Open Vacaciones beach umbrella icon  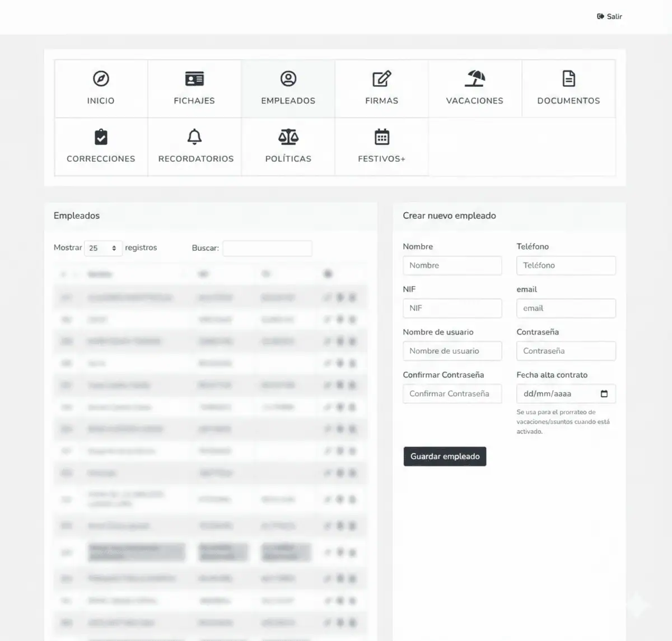click(474, 79)
